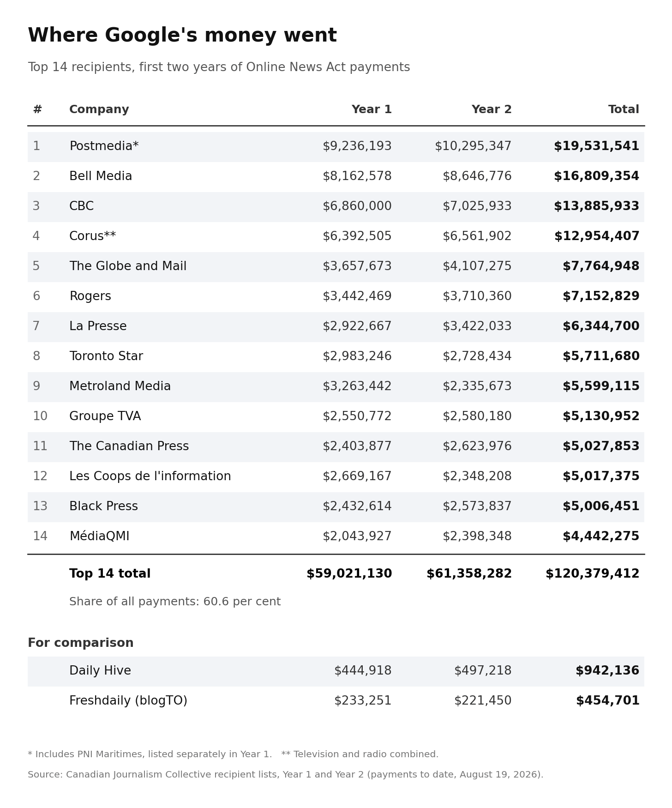
Task: Click the grand total $120,379,412
Action: pyautogui.click(x=592, y=574)
